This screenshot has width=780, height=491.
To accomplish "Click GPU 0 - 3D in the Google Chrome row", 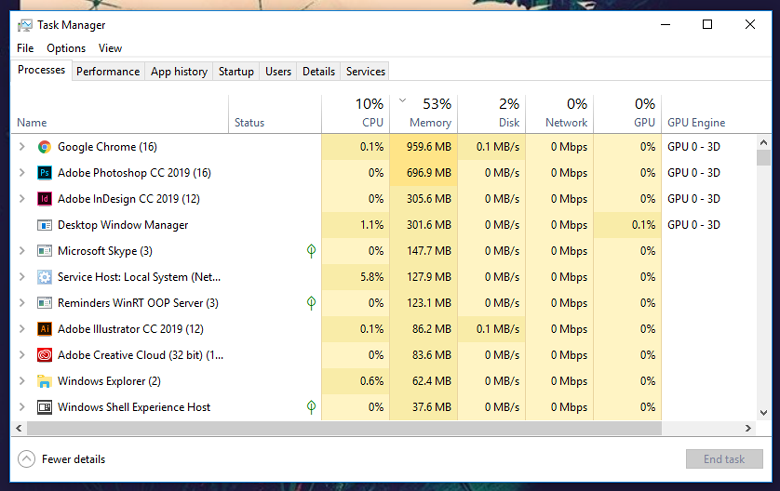I will pyautogui.click(x=694, y=147).
